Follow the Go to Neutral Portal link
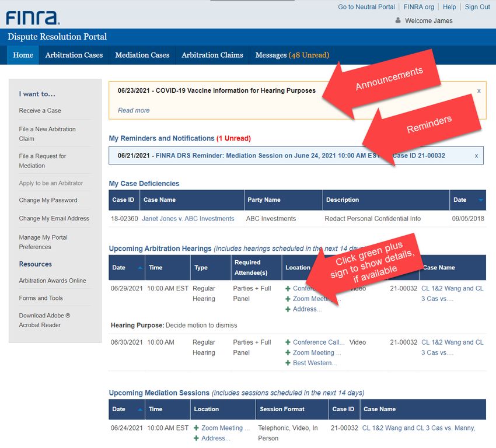 coord(366,7)
